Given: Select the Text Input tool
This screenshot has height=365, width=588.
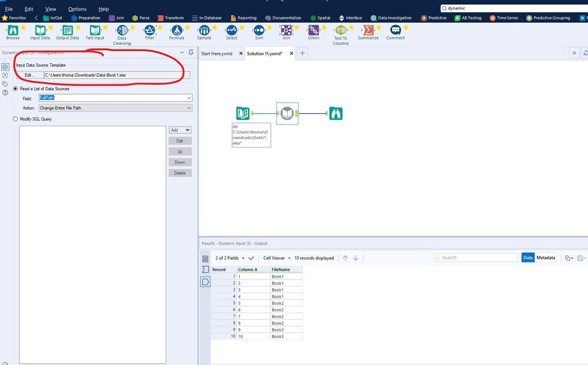Looking at the screenshot, I should [95, 32].
